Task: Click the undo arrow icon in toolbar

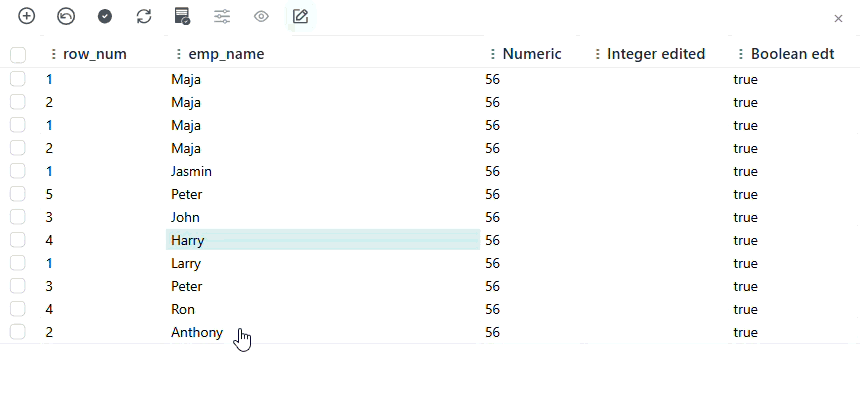Action: [66, 16]
